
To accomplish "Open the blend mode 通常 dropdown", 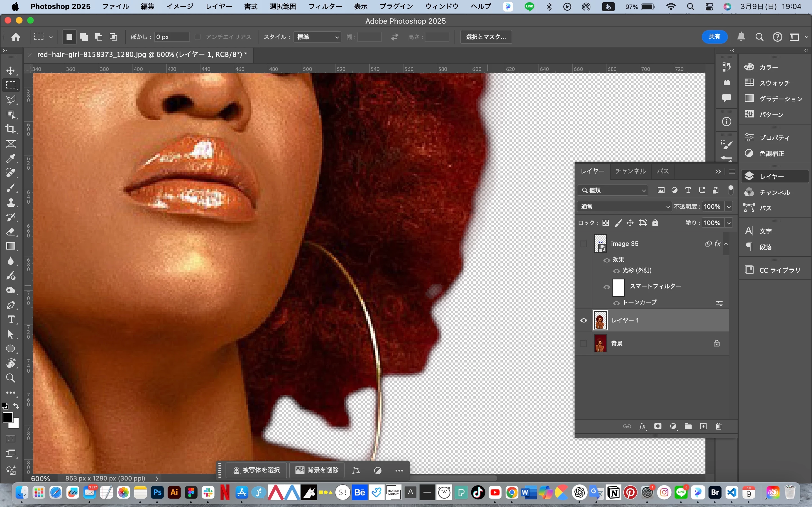I will [624, 206].
